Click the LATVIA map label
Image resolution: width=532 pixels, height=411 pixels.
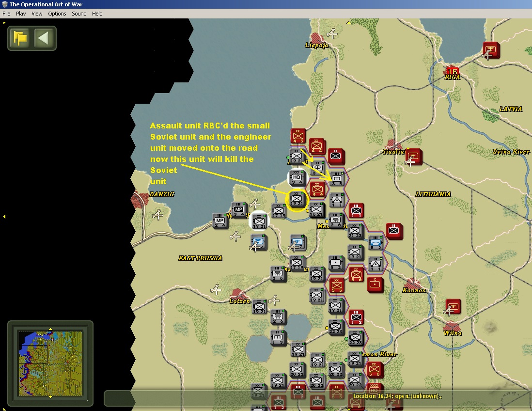(511, 109)
